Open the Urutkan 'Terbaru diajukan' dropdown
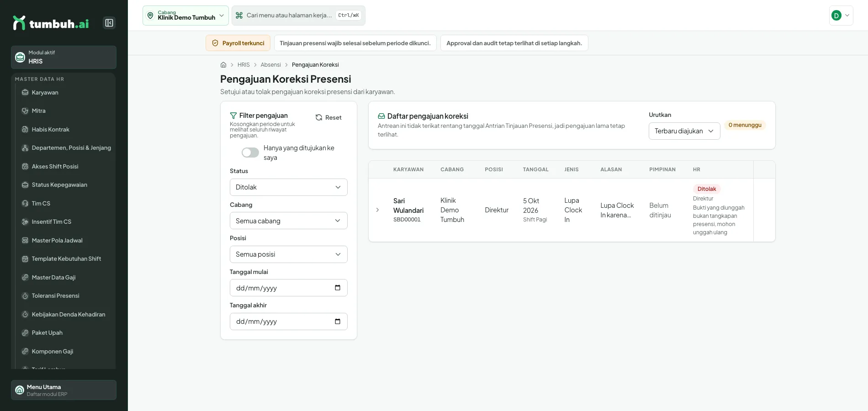This screenshot has width=868, height=411. tap(684, 131)
